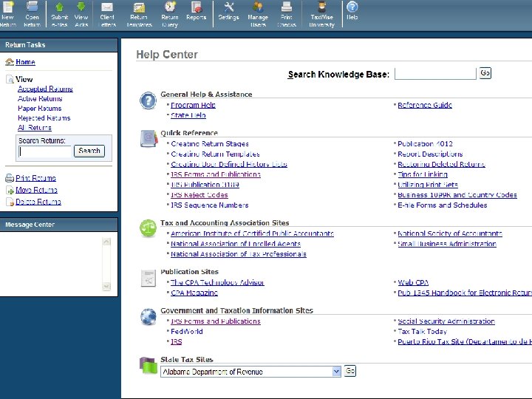Open FedWorld link

coord(187,332)
